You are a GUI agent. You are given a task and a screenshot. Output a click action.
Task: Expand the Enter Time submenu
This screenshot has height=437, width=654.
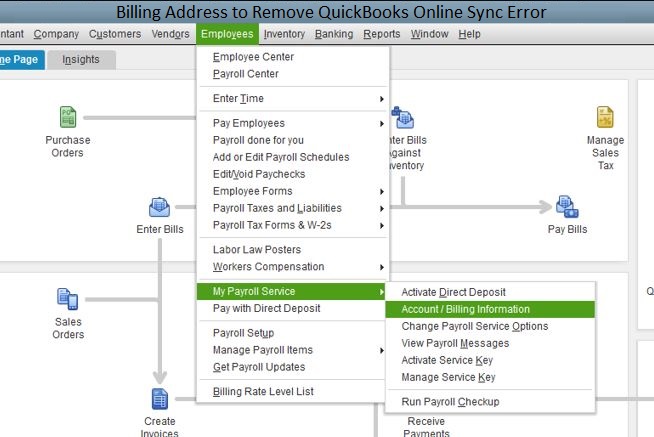[293, 98]
